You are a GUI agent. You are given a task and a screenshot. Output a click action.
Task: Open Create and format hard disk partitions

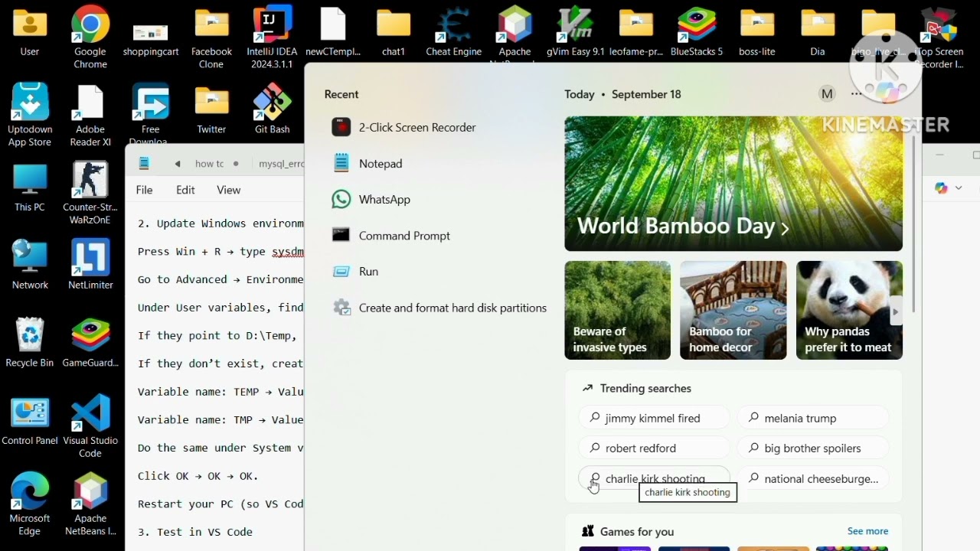(x=439, y=308)
